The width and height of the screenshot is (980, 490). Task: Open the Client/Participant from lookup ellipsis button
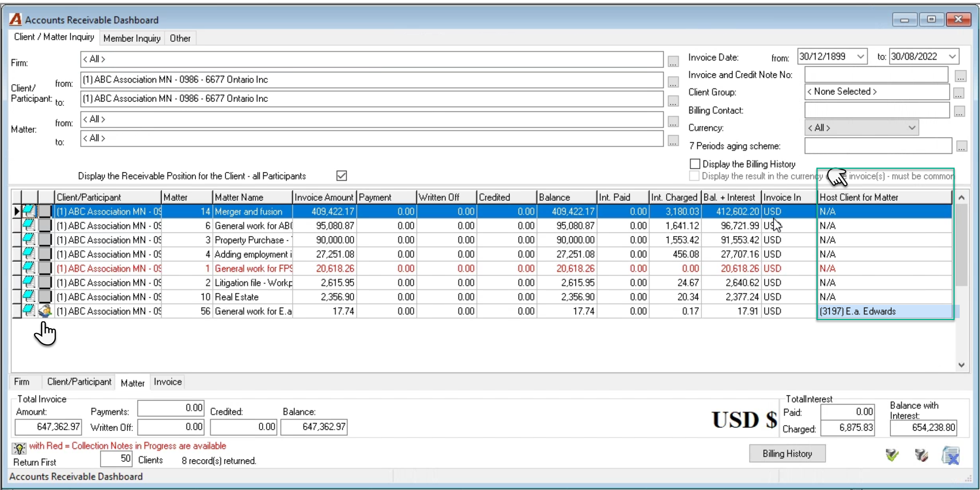click(673, 82)
